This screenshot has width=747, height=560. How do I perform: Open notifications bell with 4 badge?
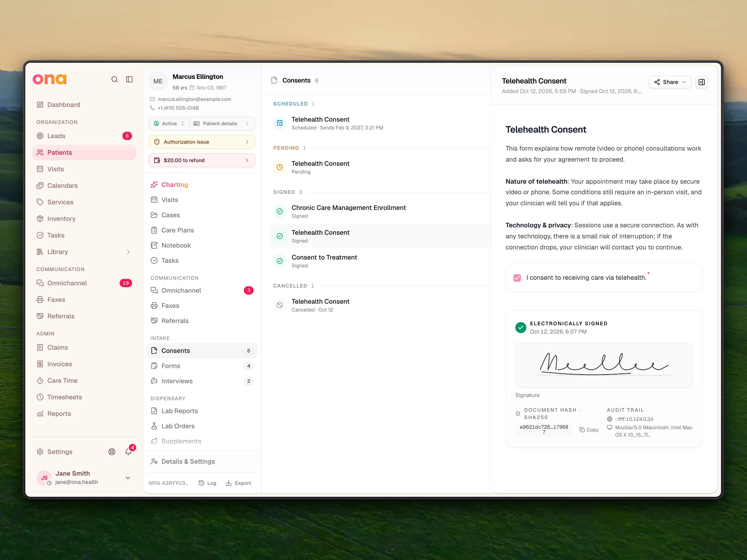pyautogui.click(x=129, y=451)
